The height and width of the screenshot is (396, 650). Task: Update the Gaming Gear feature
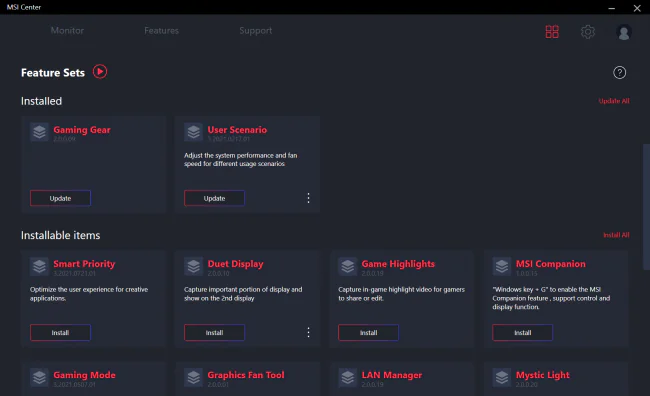(x=60, y=198)
